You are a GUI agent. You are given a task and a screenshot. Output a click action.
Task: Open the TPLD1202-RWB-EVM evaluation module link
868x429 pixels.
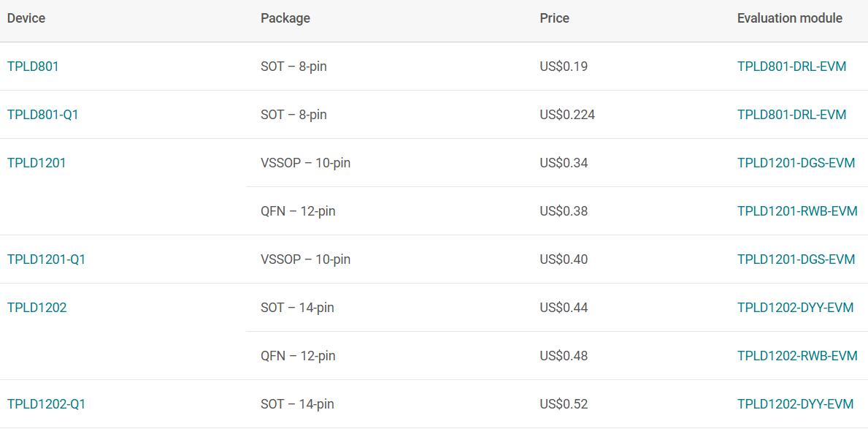(x=797, y=356)
